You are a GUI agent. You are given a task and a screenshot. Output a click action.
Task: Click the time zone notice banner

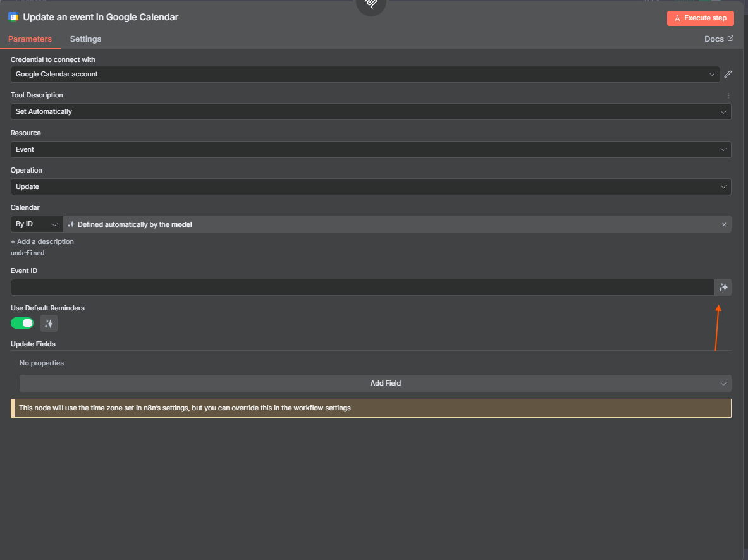pos(371,408)
